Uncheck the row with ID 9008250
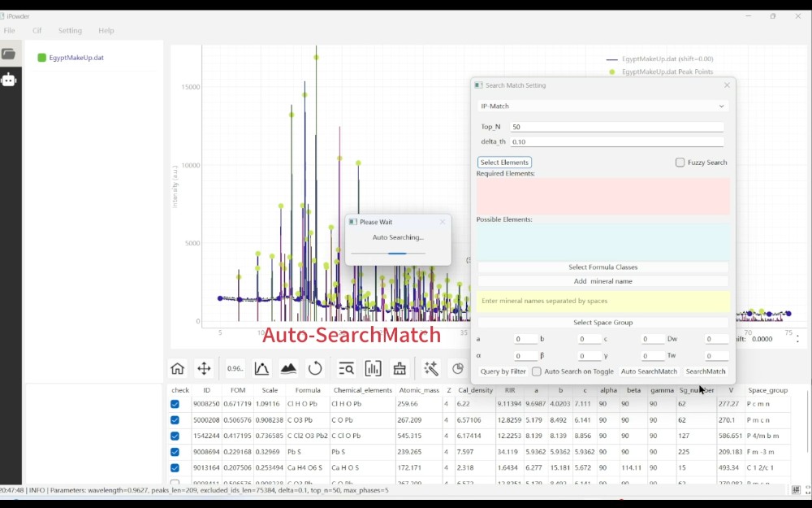 [175, 404]
